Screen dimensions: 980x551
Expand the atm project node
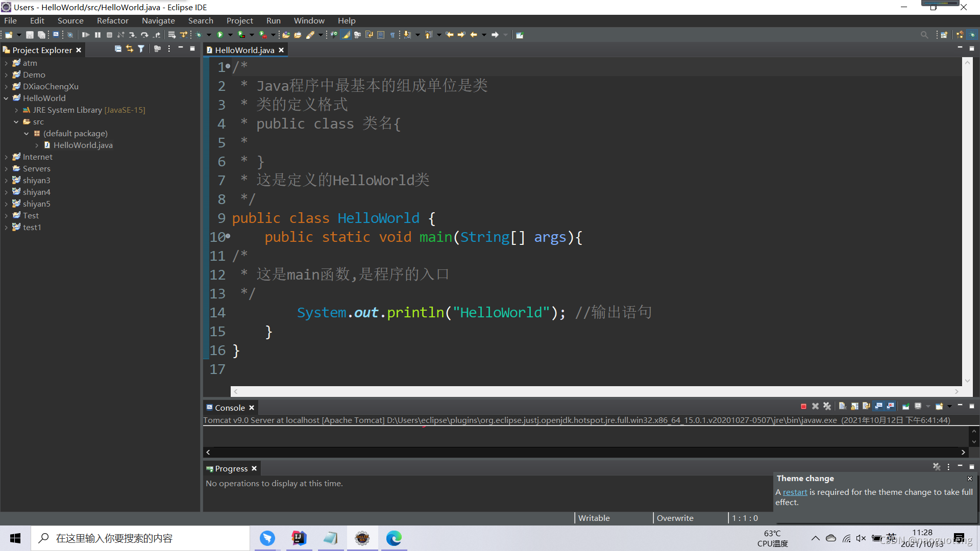point(6,63)
